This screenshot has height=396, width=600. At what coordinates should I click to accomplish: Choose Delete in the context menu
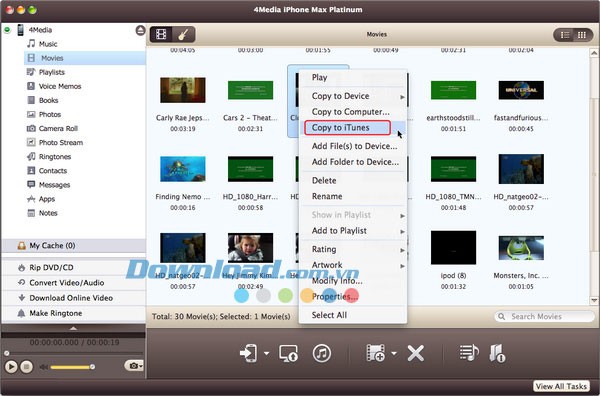(352, 181)
